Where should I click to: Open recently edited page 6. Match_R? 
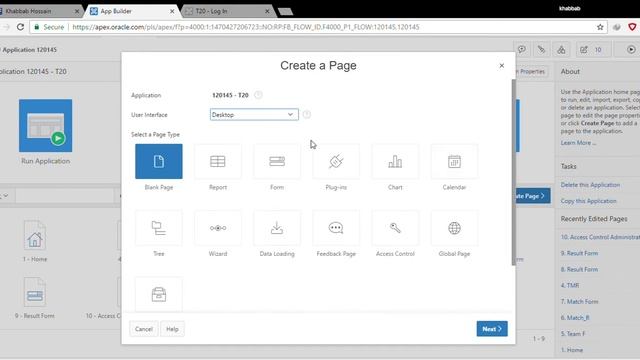575,318
